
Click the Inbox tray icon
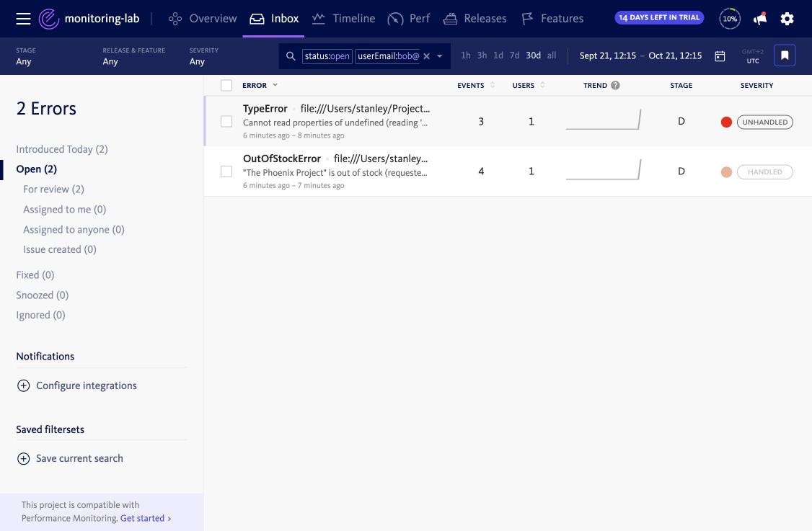click(x=257, y=19)
